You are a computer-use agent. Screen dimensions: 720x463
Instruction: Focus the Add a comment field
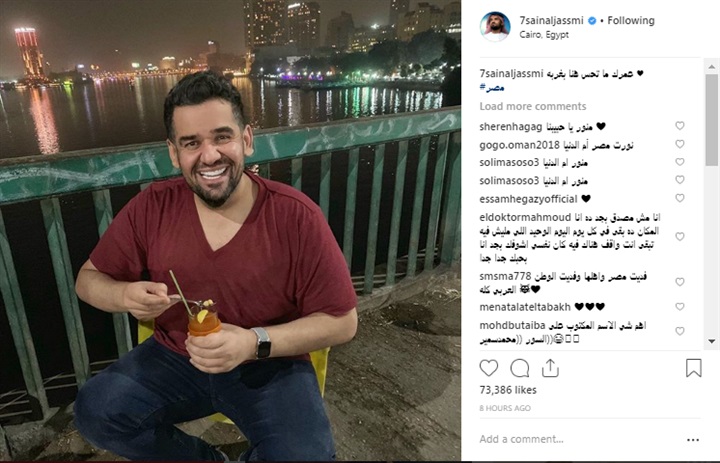579,439
